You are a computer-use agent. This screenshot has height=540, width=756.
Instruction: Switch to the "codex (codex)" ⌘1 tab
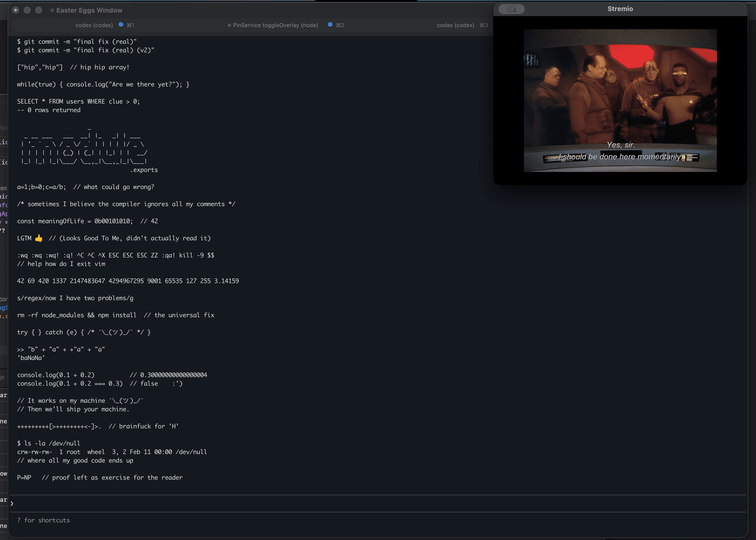click(x=94, y=25)
